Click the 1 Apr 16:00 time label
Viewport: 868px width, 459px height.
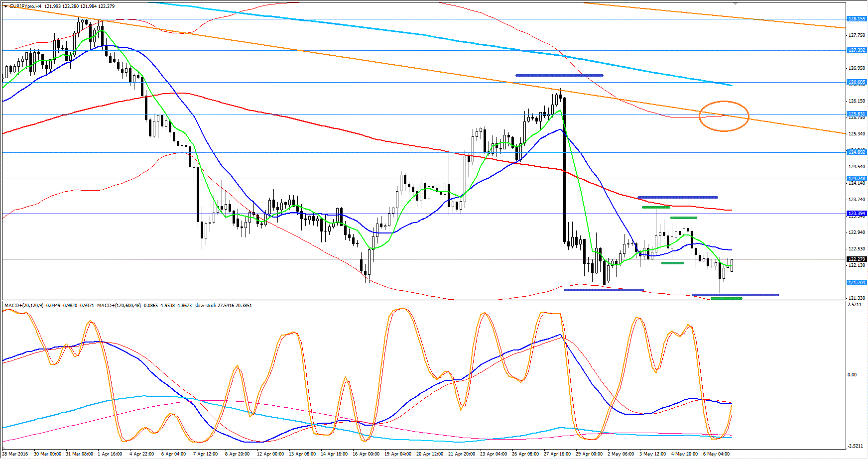[x=110, y=454]
